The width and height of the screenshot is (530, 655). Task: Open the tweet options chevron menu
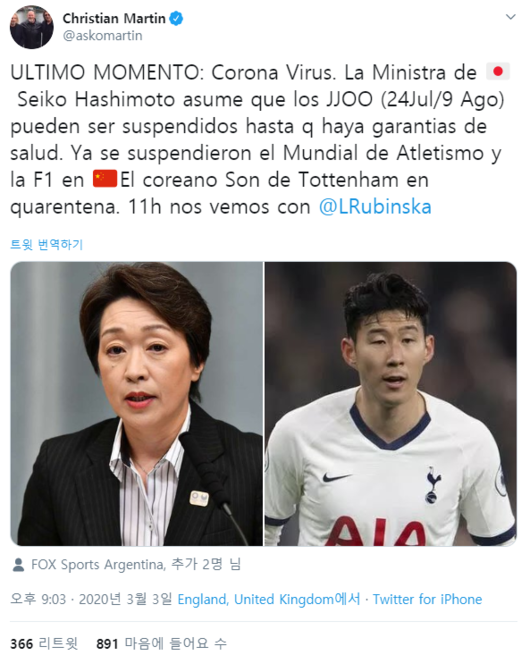coord(510,17)
